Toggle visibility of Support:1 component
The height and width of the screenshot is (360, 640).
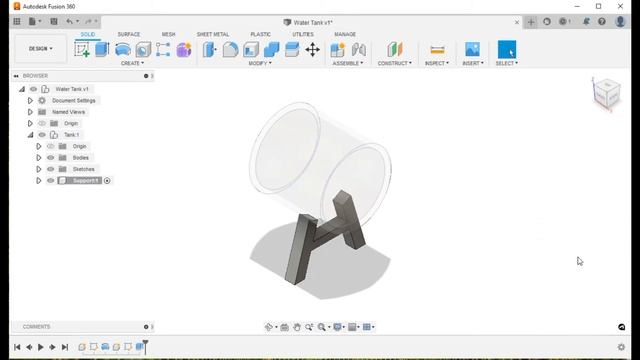[x=51, y=180]
